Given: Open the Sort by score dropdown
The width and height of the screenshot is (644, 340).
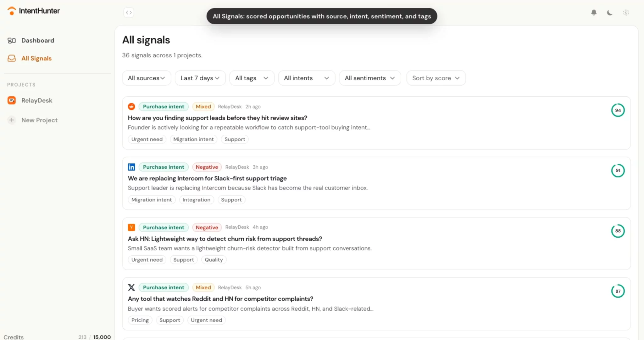Looking at the screenshot, I should (436, 78).
